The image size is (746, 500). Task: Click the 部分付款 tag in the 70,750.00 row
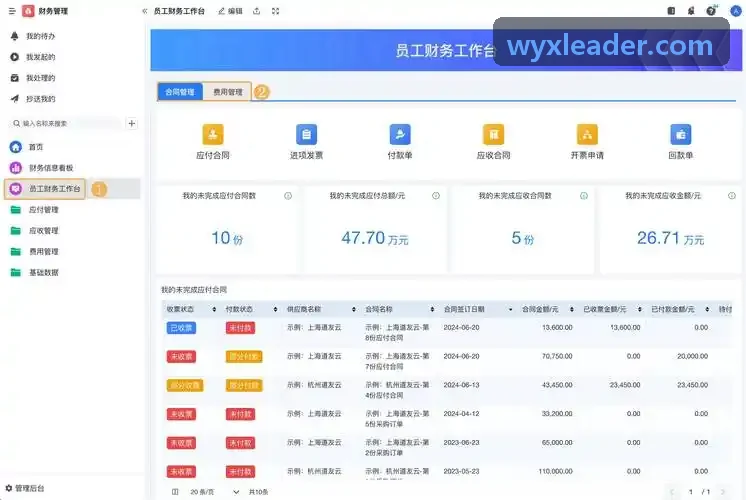(244, 356)
